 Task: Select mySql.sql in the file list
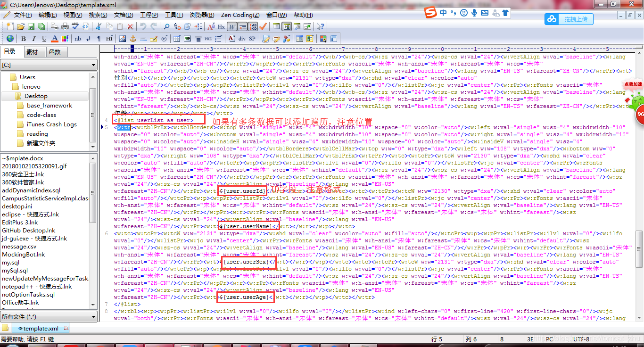(15, 271)
